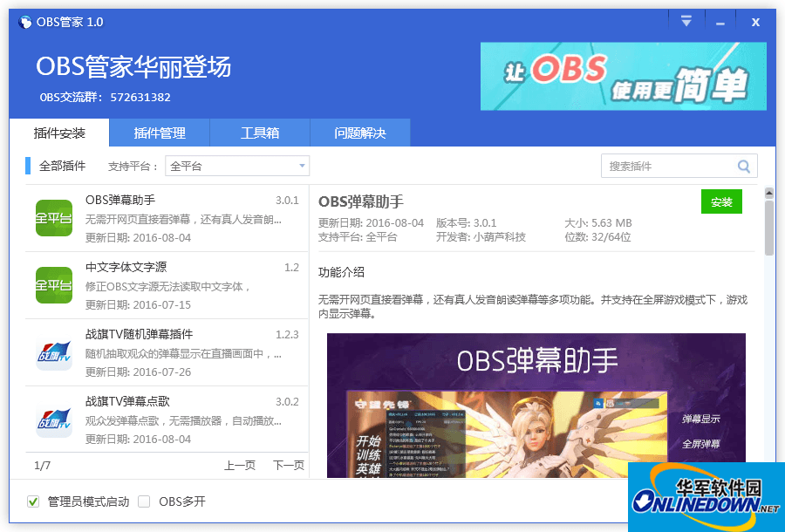Select 战旗TV随机弹幕插件 title in list
Screen dimensions: 785x532
(x=140, y=334)
